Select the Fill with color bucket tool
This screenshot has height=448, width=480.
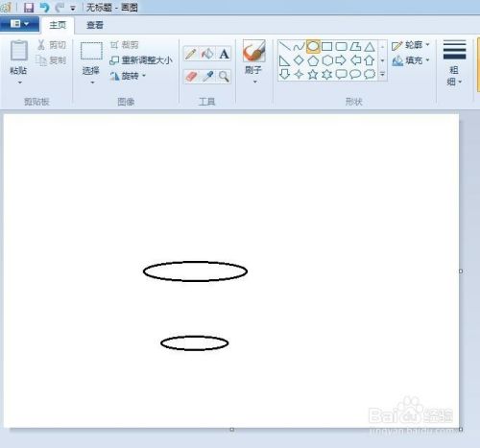pyautogui.click(x=207, y=54)
